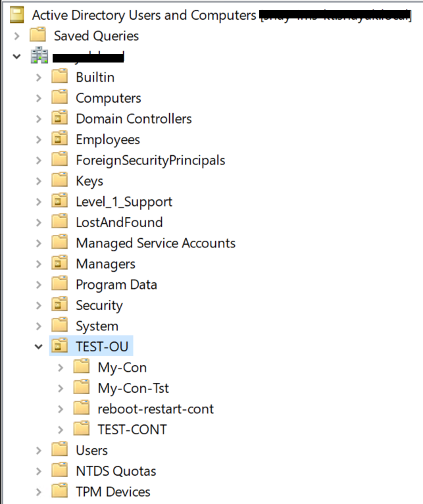
Task: Expand the reboot-restart-cont container
Action: click(x=61, y=409)
